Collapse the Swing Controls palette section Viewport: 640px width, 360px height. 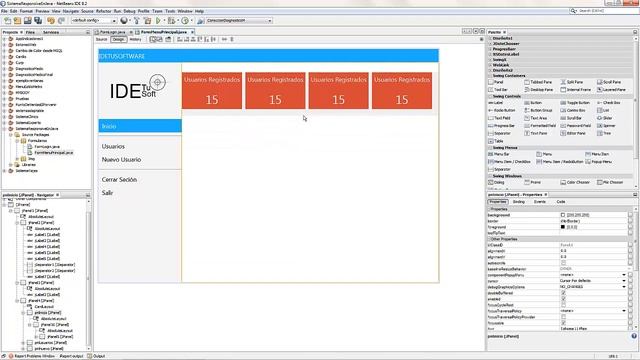[490, 96]
